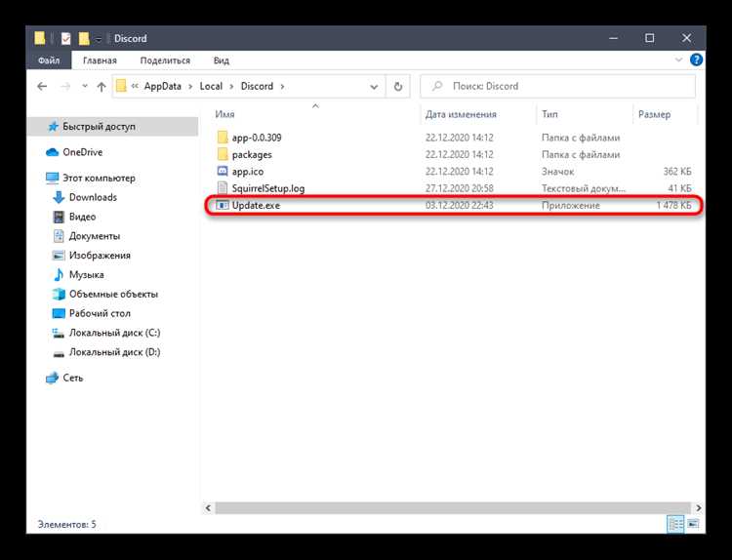Click the Forward navigation arrow
The width and height of the screenshot is (732, 560).
coord(65,86)
